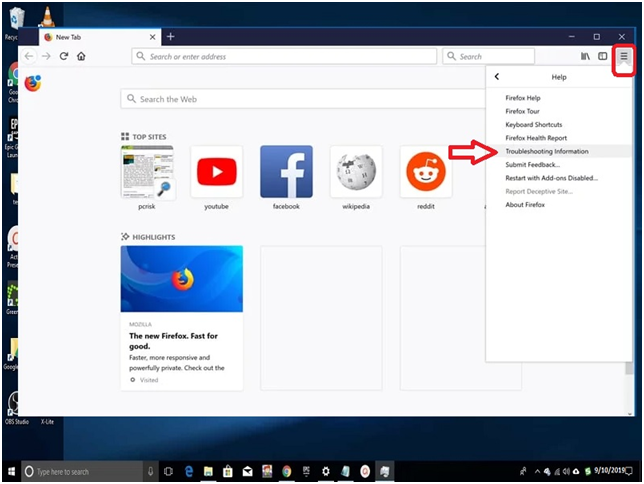Open Task View from taskbar

click(x=168, y=471)
